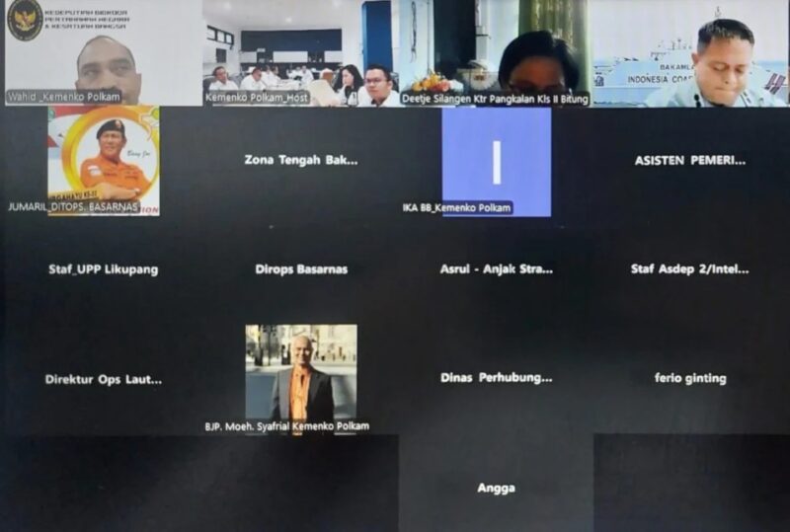Click the Asrul - Anjak Stra... tile

496,269
